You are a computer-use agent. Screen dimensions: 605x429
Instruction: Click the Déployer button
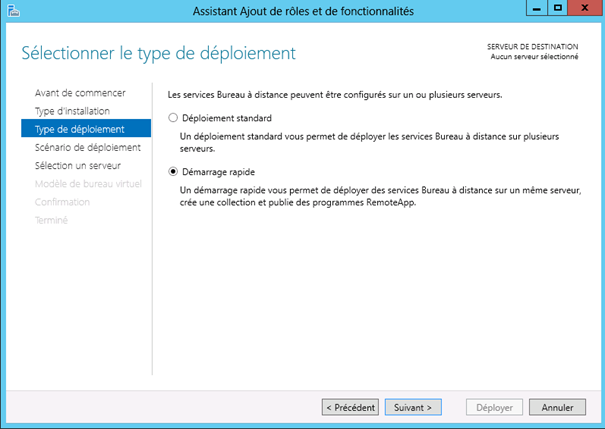(494, 407)
